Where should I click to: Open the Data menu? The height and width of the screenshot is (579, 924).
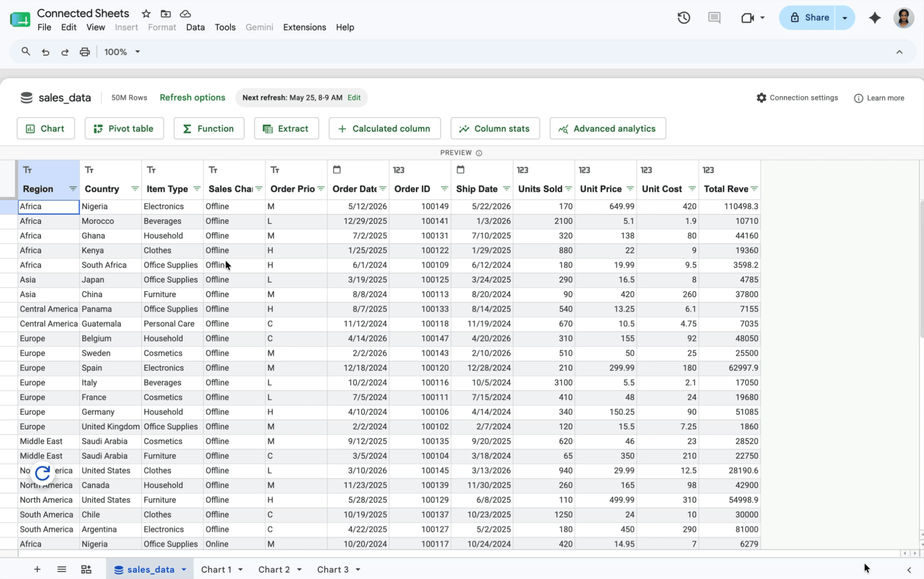click(x=195, y=27)
